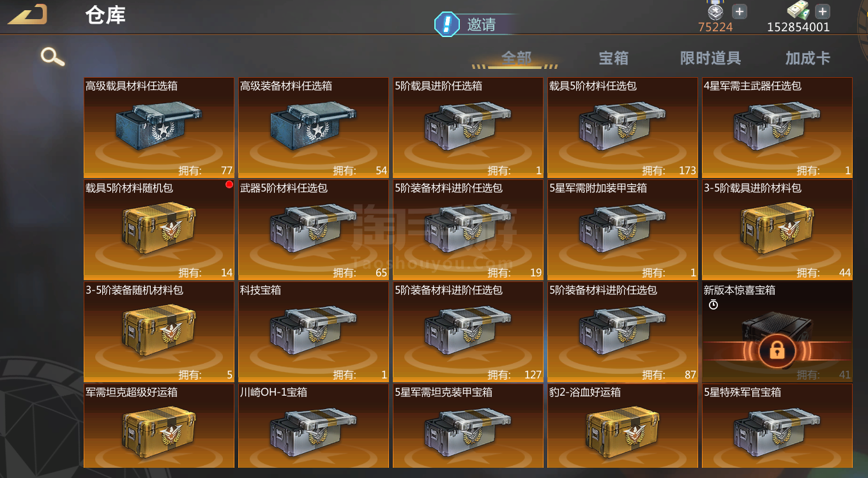Switch to the 限时道具 tab

coord(710,58)
